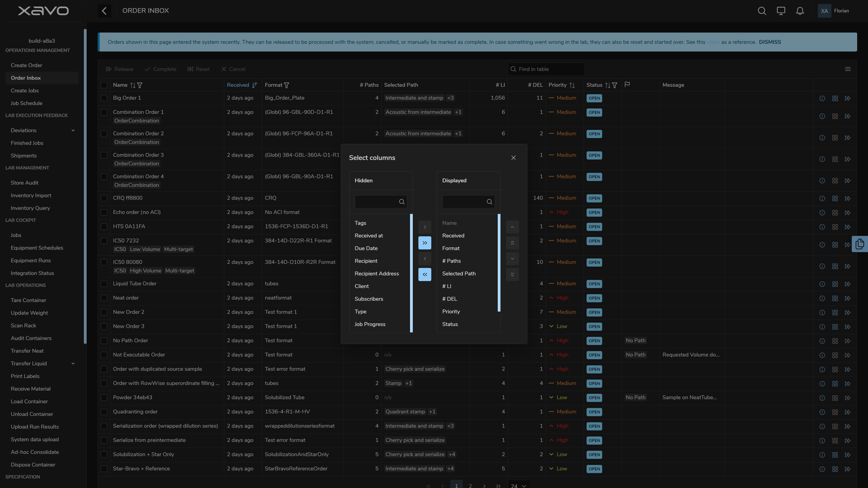The height and width of the screenshot is (488, 868).
Task: Click the flag column header icon
Action: [627, 85]
